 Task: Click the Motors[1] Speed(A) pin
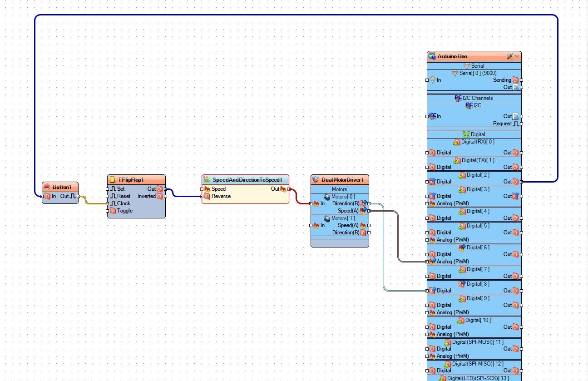(x=369, y=225)
